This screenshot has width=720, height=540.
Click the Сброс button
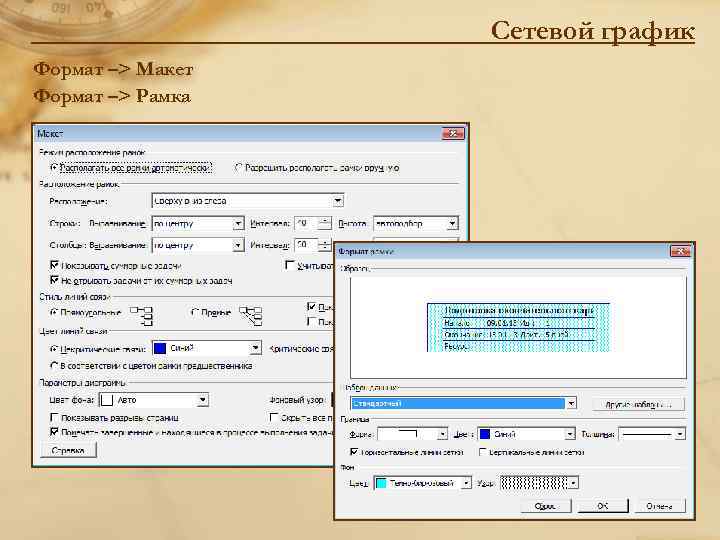[546, 506]
